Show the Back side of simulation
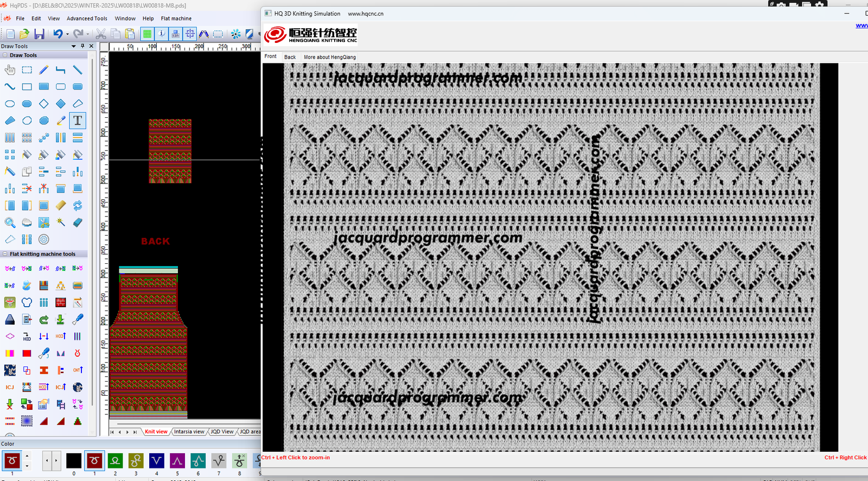Screen dimensions: 868x481 click(x=290, y=57)
